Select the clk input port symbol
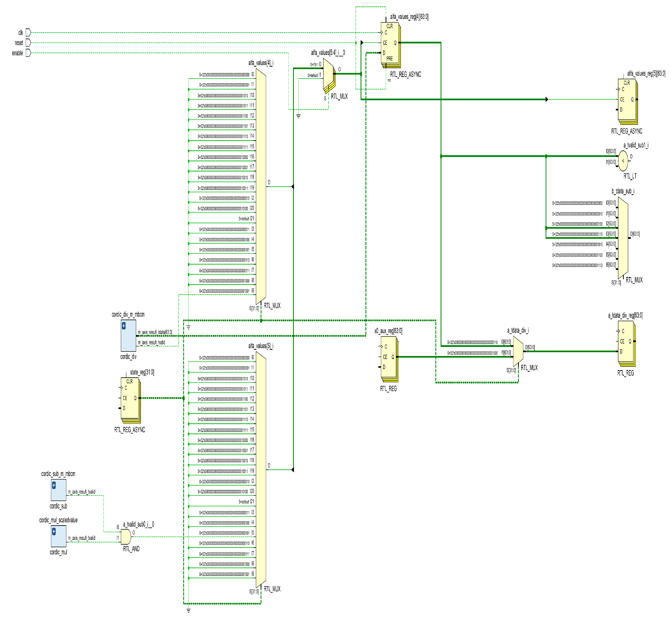This screenshot has width=672, height=626. 28,32
